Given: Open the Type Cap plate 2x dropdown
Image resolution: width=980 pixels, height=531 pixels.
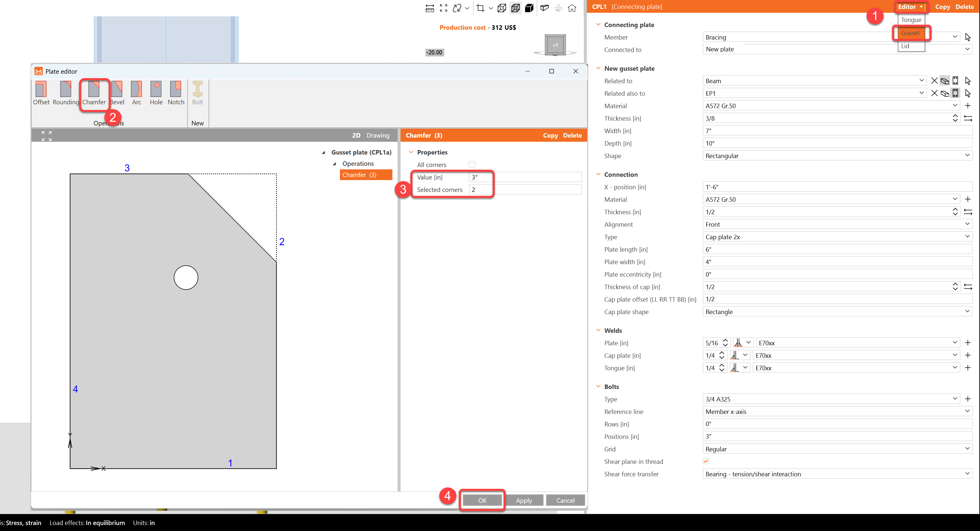Looking at the screenshot, I should pos(968,237).
